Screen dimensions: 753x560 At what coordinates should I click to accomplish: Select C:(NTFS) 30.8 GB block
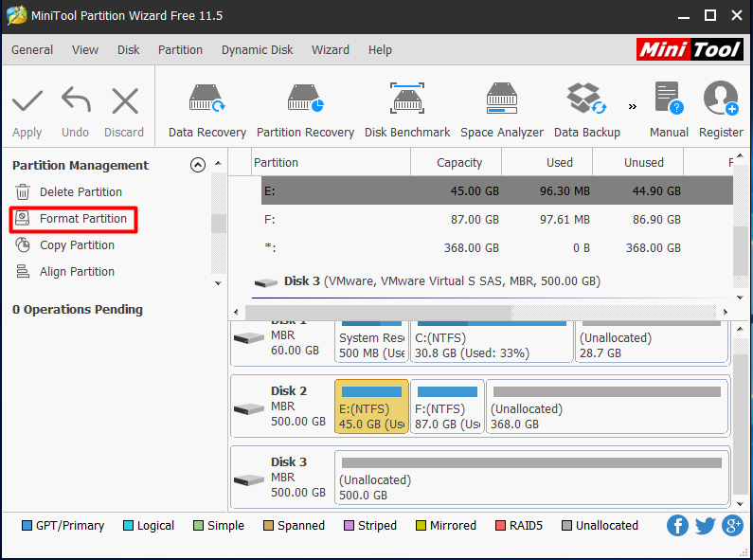pyautogui.click(x=492, y=342)
